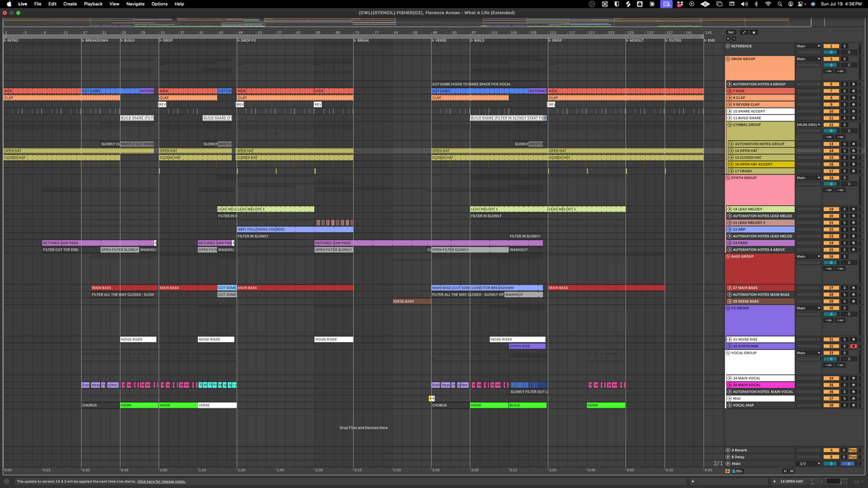Toggle Post button on A Reverb return
This screenshot has height=488, width=868.
coord(853,450)
